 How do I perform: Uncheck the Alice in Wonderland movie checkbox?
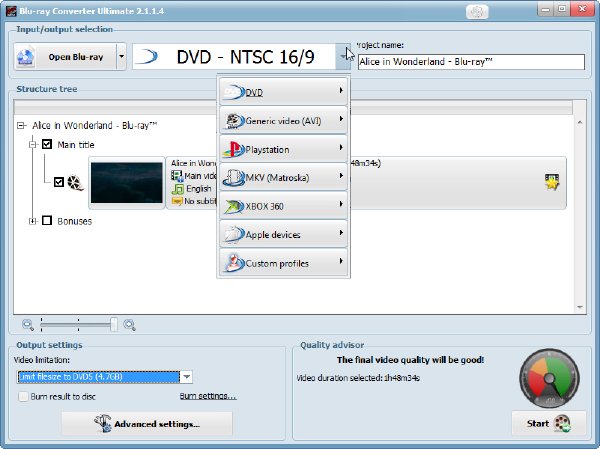(x=59, y=182)
